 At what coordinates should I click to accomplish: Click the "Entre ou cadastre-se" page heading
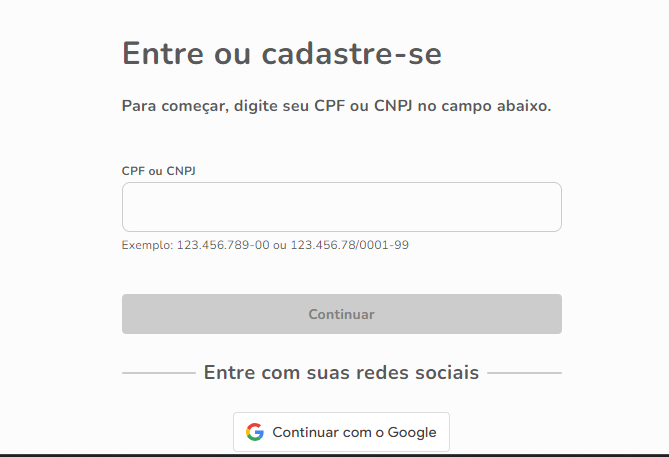coord(281,54)
